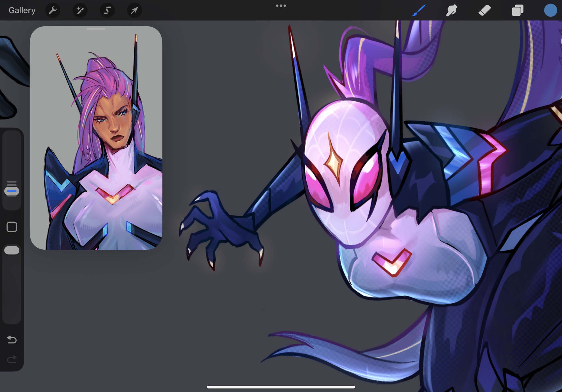Image resolution: width=562 pixels, height=392 pixels.
Task: Select the Eraser tool
Action: [x=484, y=10]
